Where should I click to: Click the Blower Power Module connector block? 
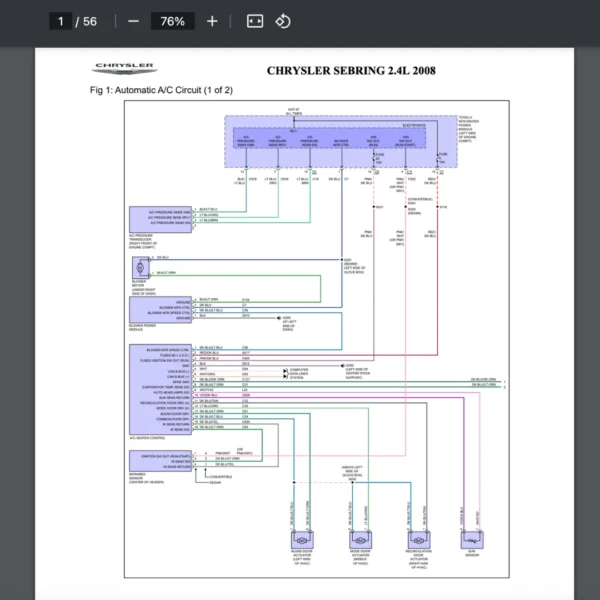coord(163,308)
